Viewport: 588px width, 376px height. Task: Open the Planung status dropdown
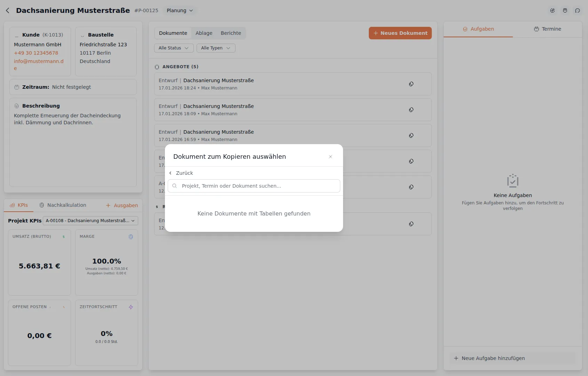(180, 10)
